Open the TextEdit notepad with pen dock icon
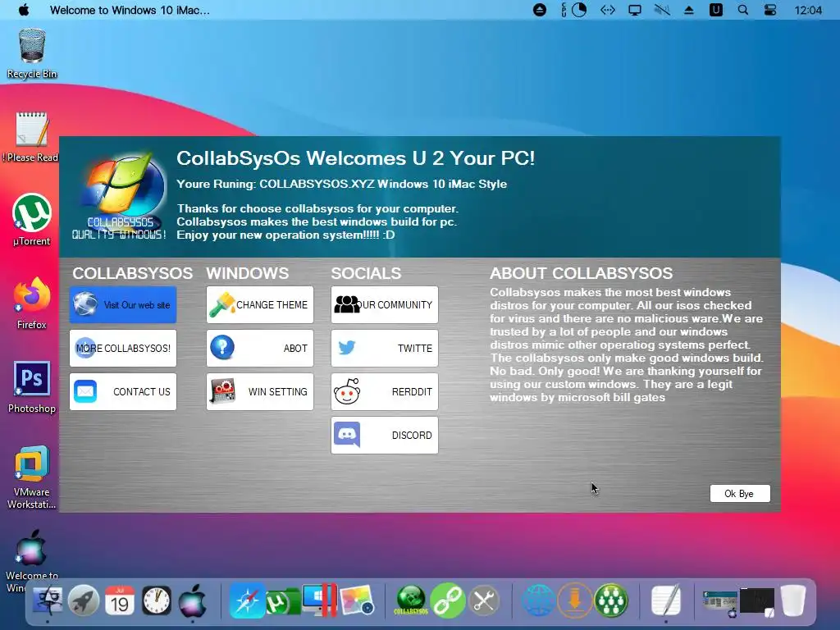This screenshot has height=630, width=840. 666,600
